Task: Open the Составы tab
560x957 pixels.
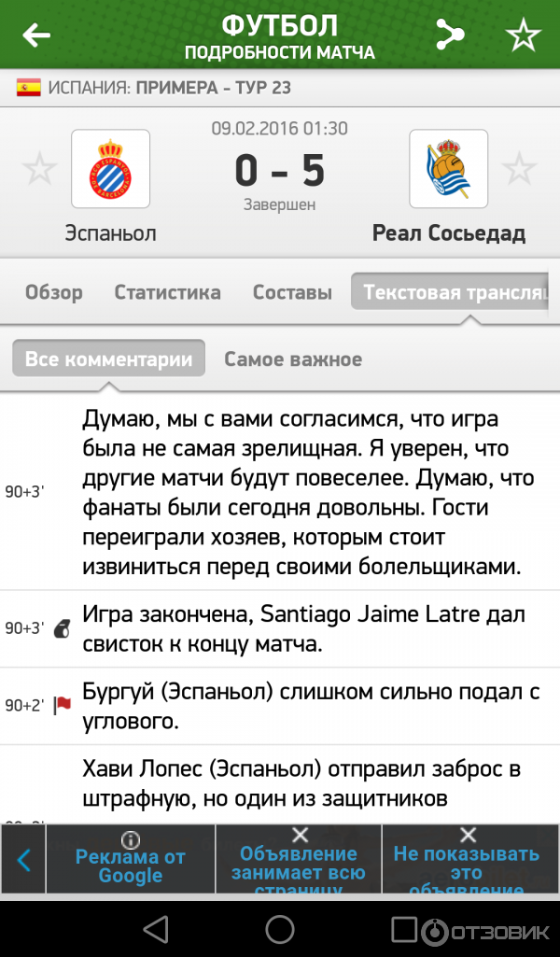Action: click(x=292, y=292)
